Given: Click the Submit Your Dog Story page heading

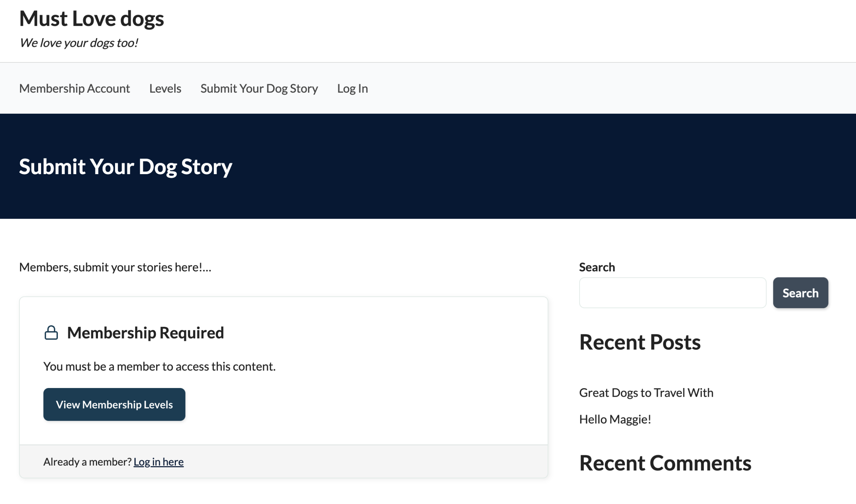Looking at the screenshot, I should coord(126,166).
